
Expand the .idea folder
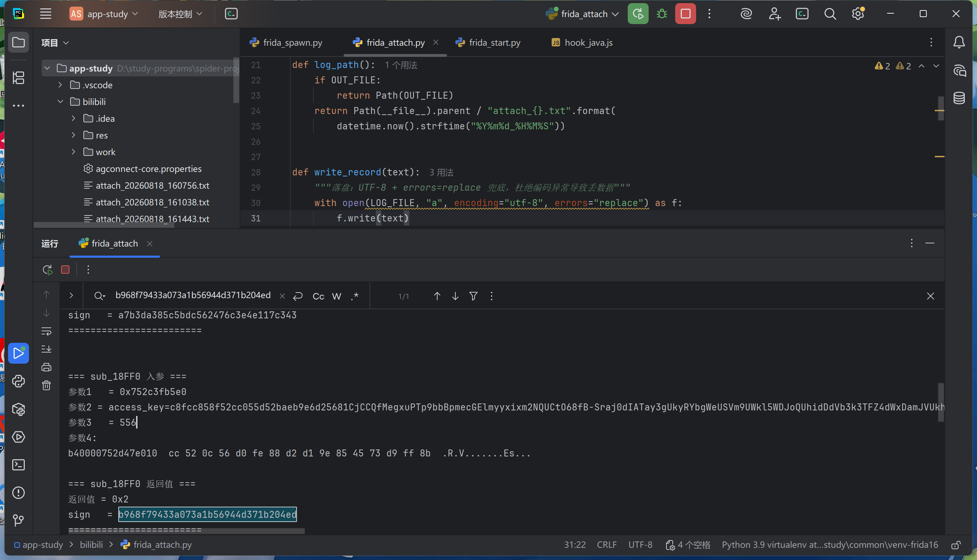pos(73,119)
